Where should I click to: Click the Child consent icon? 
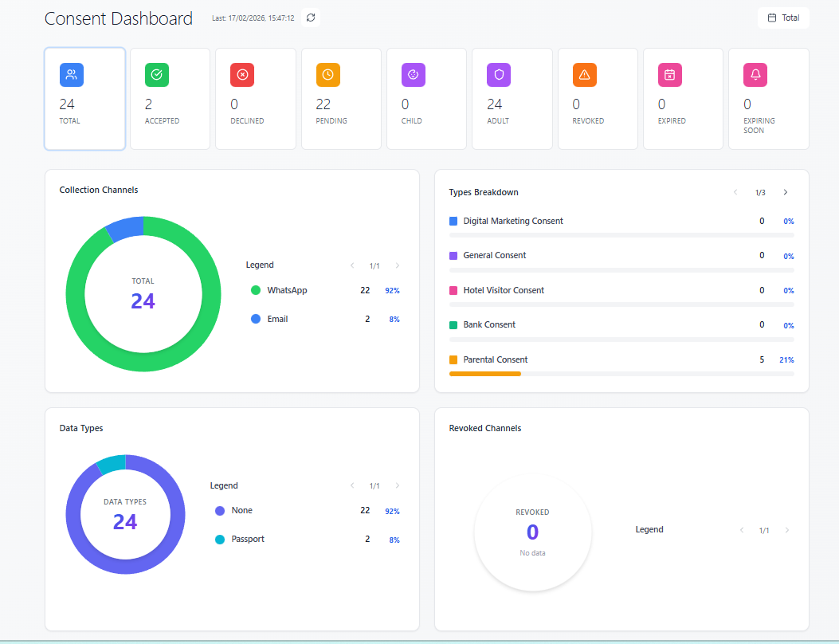tap(413, 74)
